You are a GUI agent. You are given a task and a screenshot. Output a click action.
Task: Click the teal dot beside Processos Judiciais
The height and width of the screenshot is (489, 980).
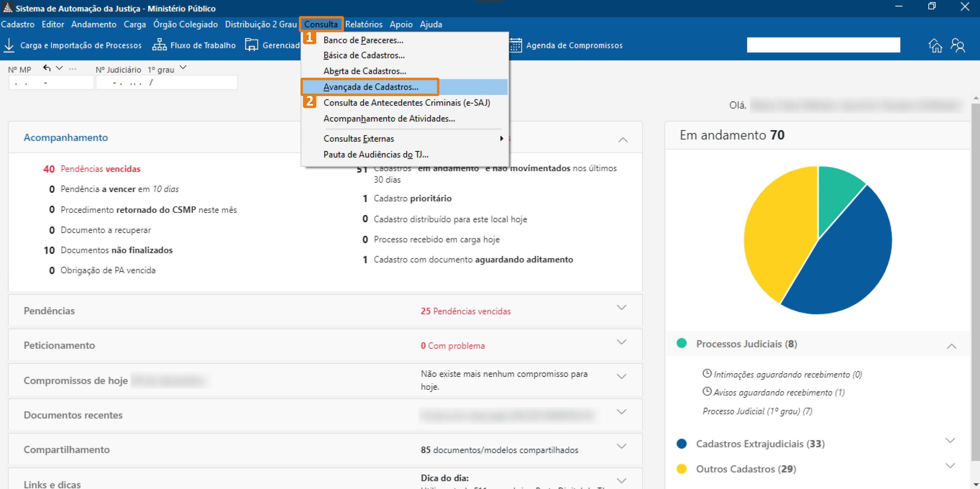point(682,343)
